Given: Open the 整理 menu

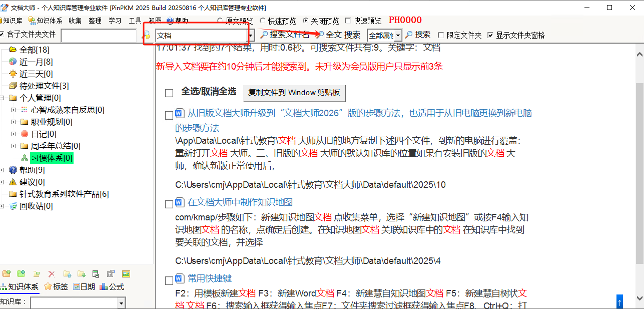Looking at the screenshot, I should click(95, 21).
